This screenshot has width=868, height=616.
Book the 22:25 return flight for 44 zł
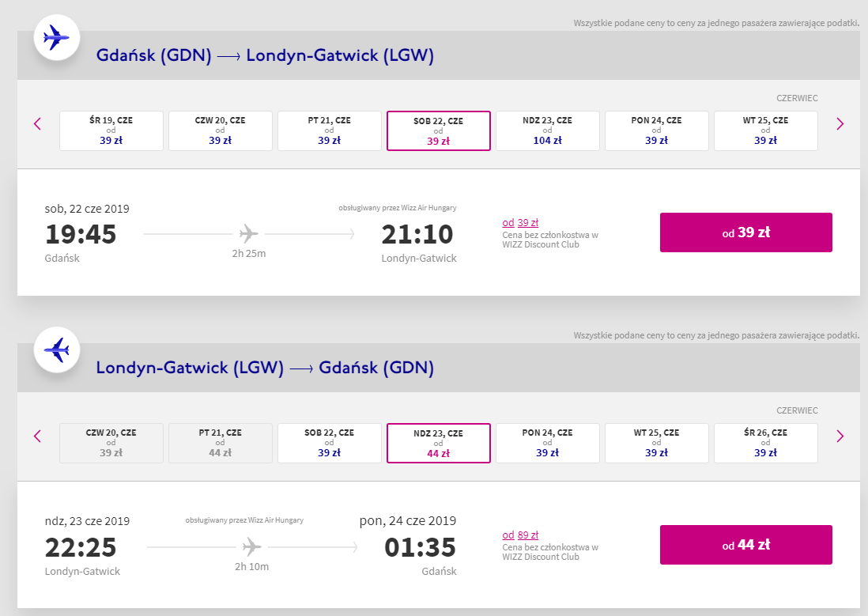coord(745,545)
